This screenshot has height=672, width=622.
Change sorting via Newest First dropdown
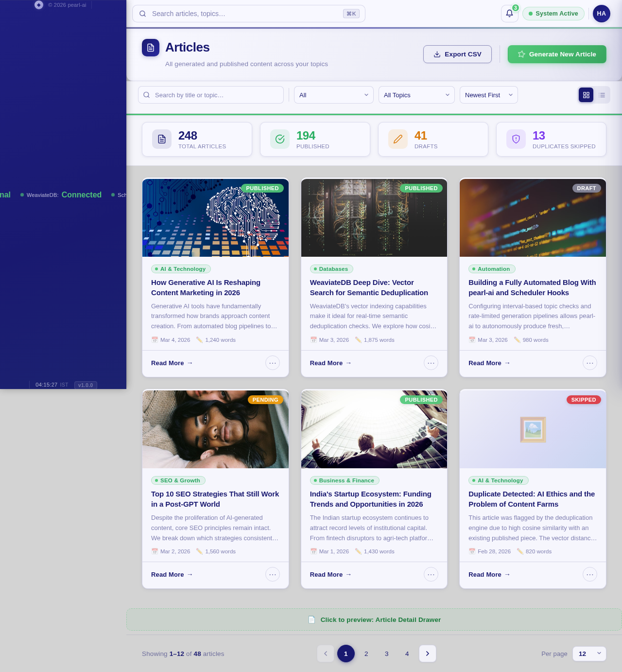(488, 95)
